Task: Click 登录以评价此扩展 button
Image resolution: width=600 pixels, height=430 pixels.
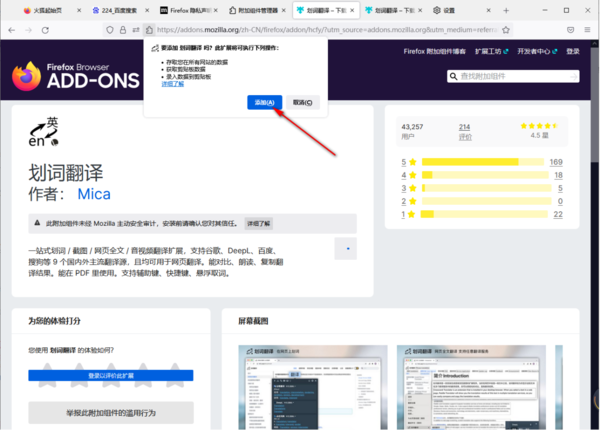Action: coord(110,375)
